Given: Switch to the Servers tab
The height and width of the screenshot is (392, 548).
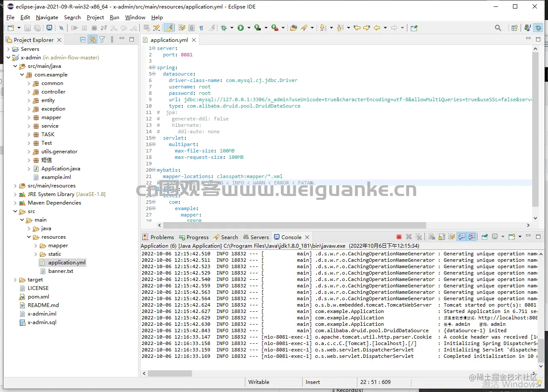Looking at the screenshot, I should click(256, 237).
